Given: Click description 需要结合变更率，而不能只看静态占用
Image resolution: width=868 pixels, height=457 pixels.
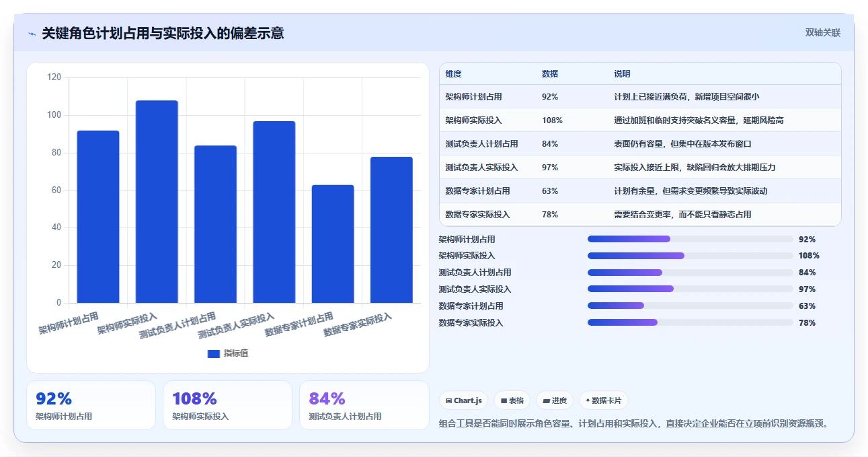Looking at the screenshot, I should pos(682,215).
